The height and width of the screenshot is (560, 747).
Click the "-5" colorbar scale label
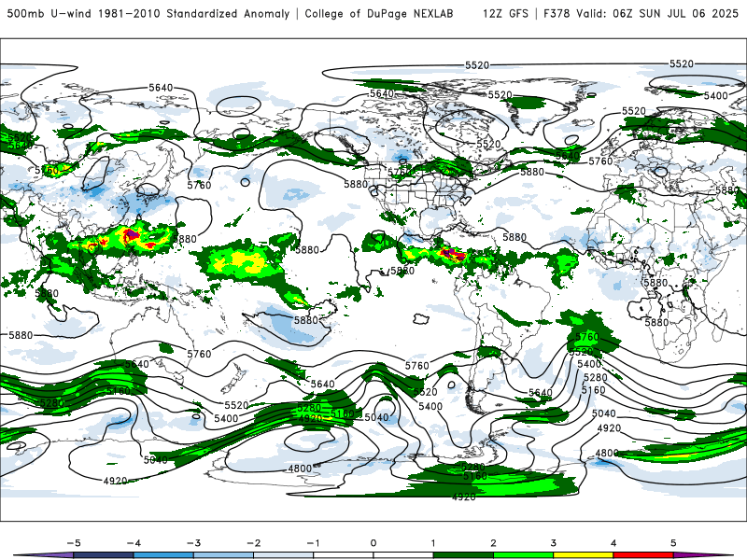[x=74, y=543]
